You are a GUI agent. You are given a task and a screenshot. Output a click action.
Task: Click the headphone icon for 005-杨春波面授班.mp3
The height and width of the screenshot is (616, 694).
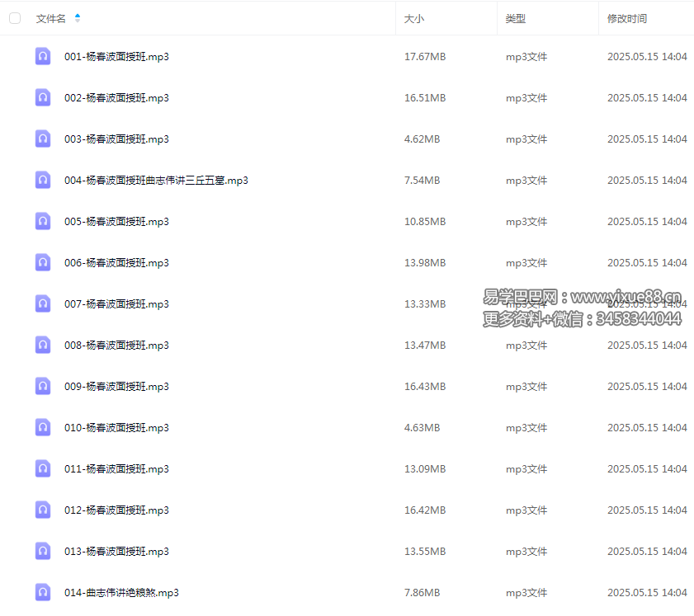click(43, 221)
